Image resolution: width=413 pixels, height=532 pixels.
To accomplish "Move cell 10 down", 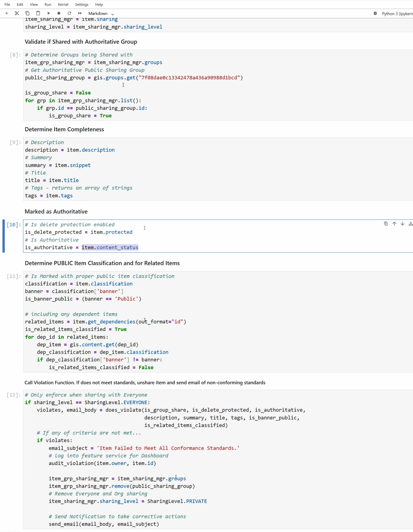I will click(x=403, y=224).
